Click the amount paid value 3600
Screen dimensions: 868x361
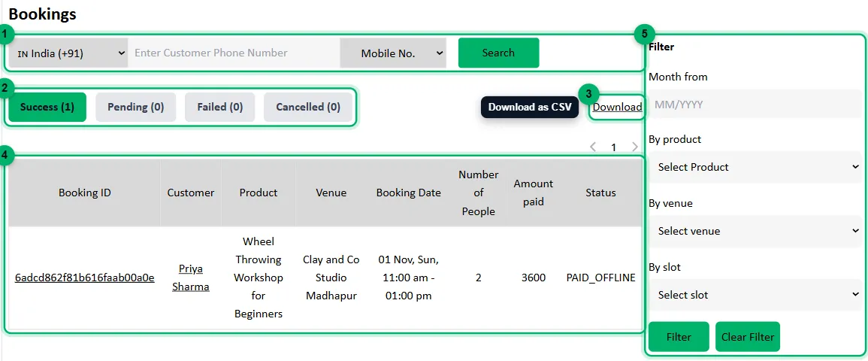(x=534, y=278)
